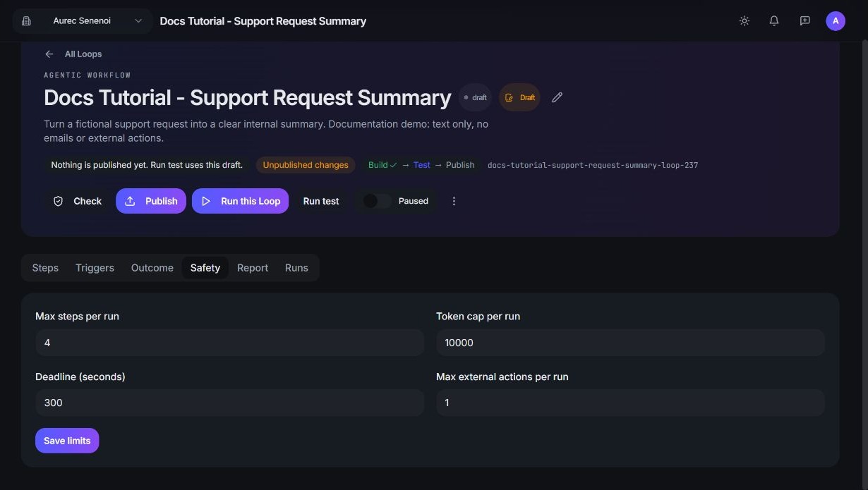Click the orange Draft badge
The height and width of the screenshot is (490, 868).
[x=519, y=97]
